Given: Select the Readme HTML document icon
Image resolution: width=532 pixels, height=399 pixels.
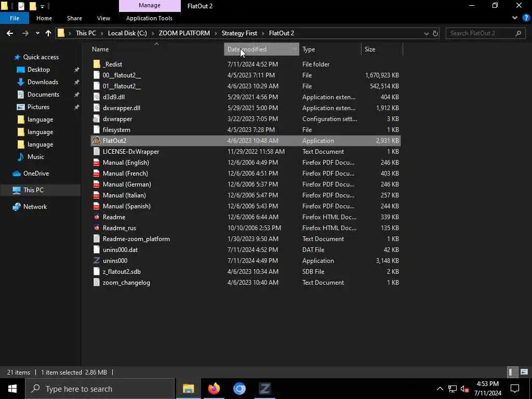Looking at the screenshot, I should 97,217.
